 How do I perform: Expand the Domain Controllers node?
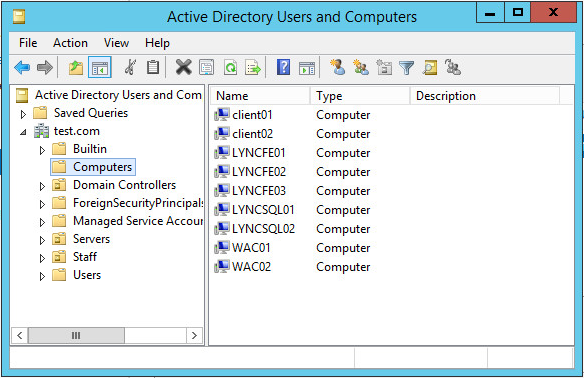[42, 186]
